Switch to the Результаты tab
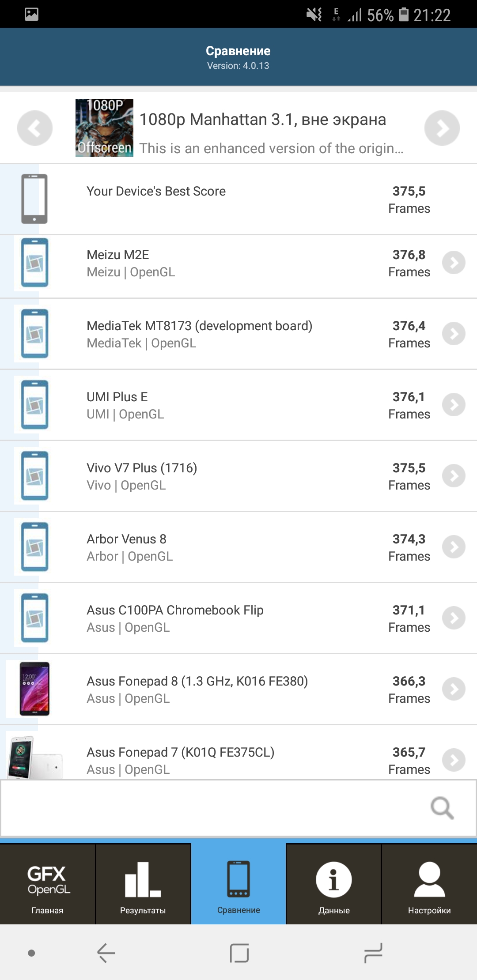Screen dimensions: 477x980 143,884
